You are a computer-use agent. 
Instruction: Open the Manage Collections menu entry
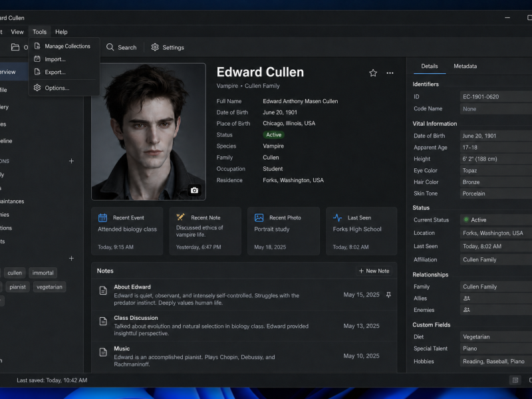pos(64,46)
